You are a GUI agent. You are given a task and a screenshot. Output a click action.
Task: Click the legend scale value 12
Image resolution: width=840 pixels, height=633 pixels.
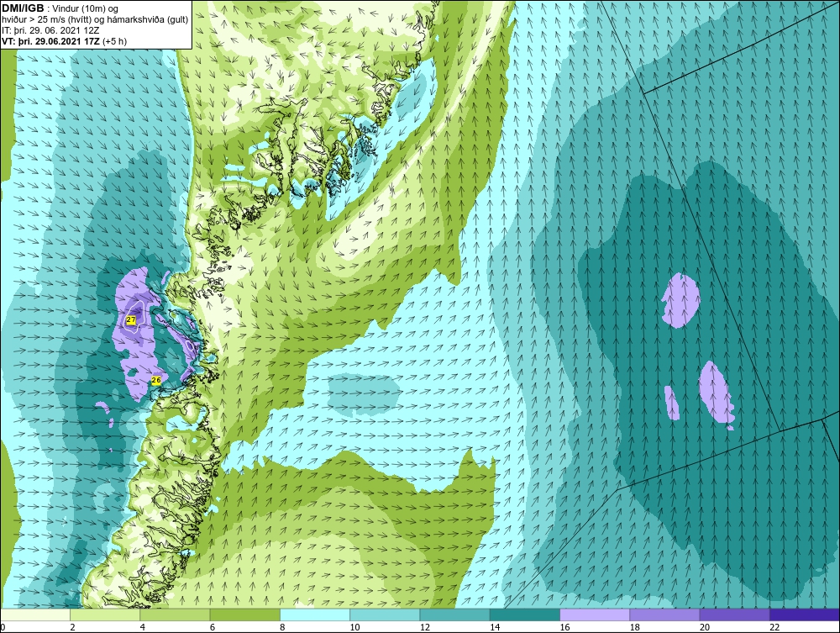tap(425, 628)
